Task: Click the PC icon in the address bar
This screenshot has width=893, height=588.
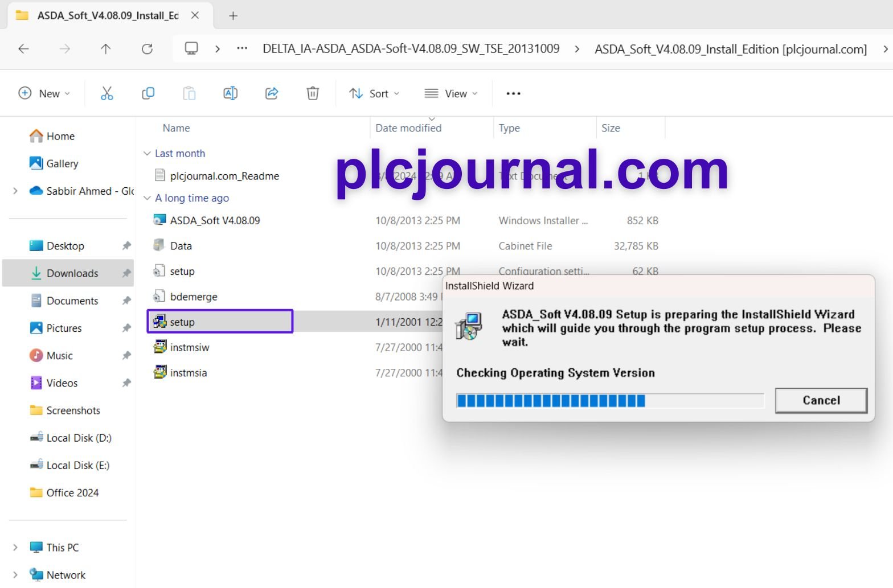Action: 191,48
